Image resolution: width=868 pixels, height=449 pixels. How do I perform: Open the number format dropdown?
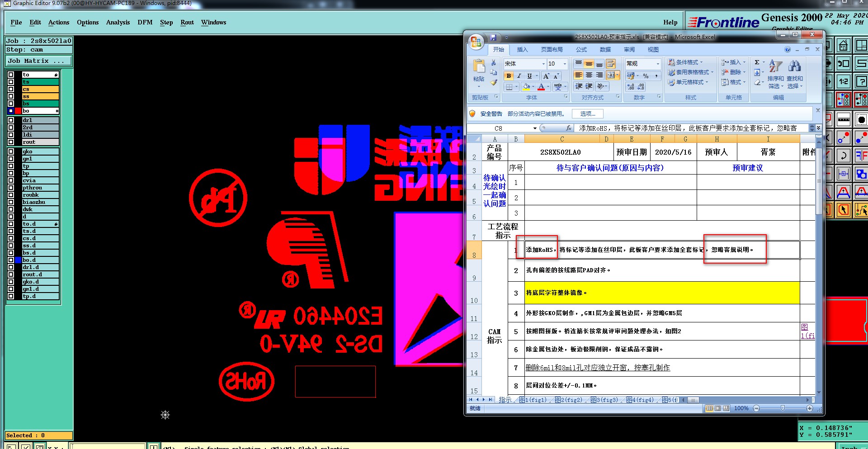[658, 64]
